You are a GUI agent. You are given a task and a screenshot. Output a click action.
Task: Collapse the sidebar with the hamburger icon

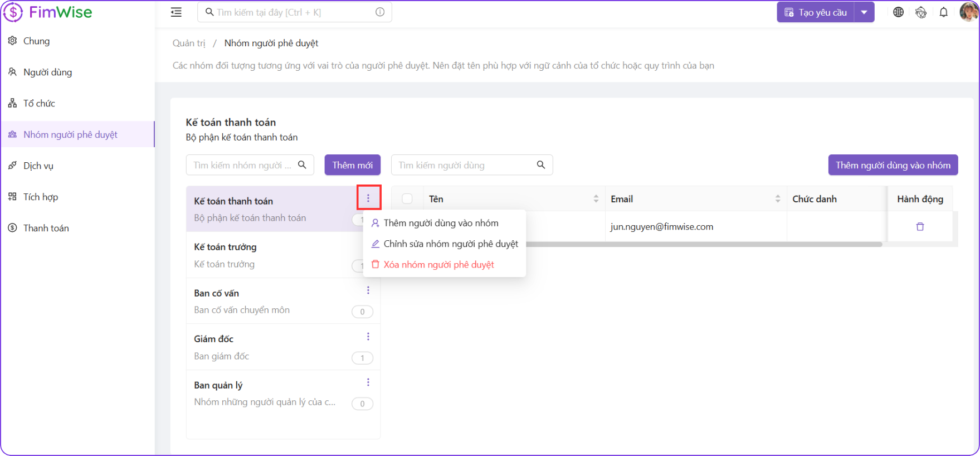click(176, 12)
